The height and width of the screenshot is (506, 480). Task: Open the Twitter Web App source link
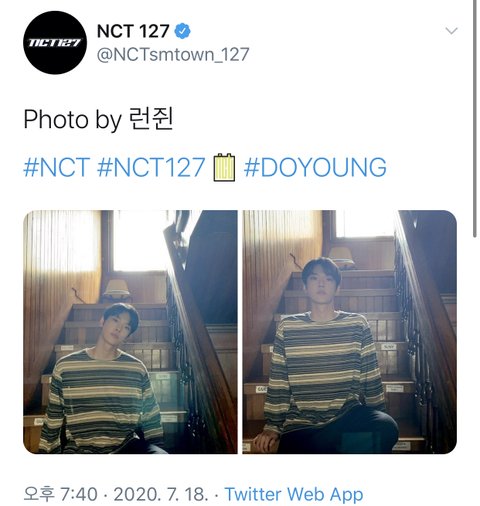[x=294, y=494]
